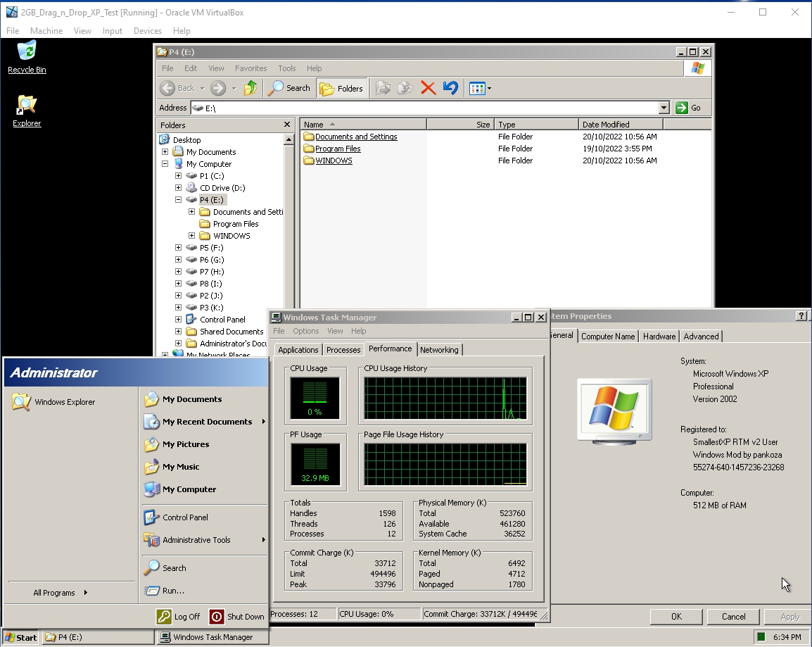Sort file list by Date Modified column
Image resolution: width=812 pixels, height=647 pixels.
[x=621, y=125]
